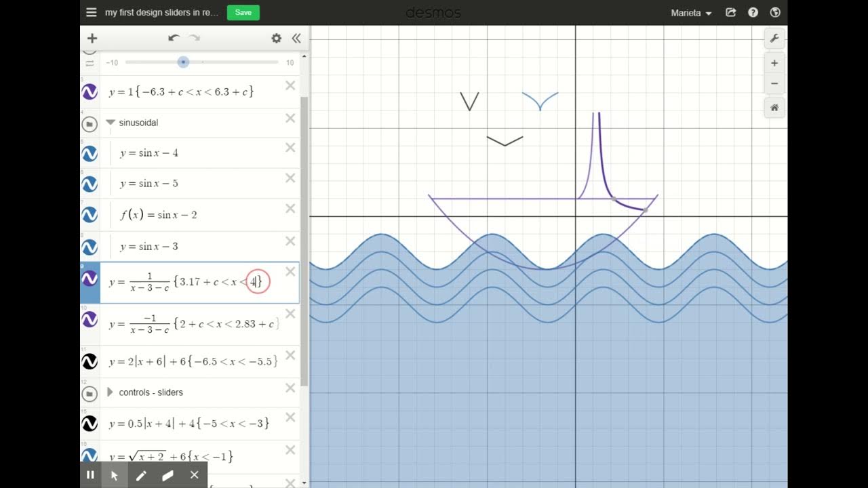868x488 pixels.
Task: Zoom out on the graph
Action: click(774, 84)
